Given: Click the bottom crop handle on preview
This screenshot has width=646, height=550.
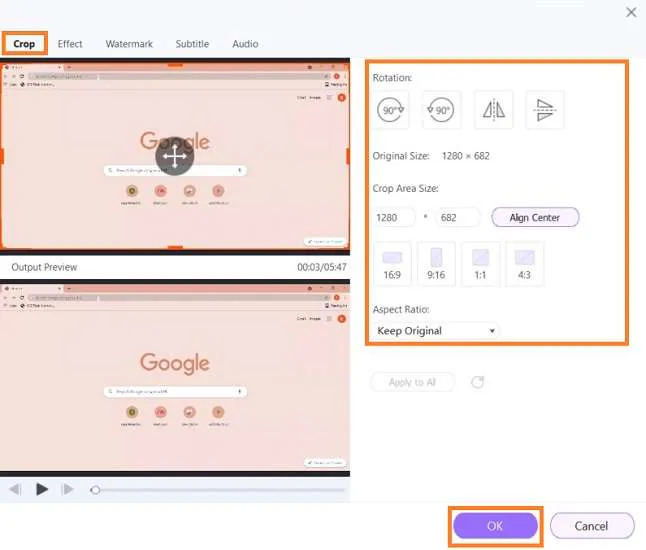Looking at the screenshot, I should [x=175, y=247].
